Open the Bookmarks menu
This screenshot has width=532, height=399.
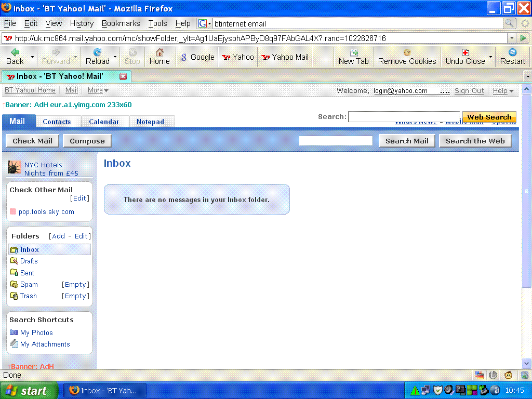click(x=121, y=23)
